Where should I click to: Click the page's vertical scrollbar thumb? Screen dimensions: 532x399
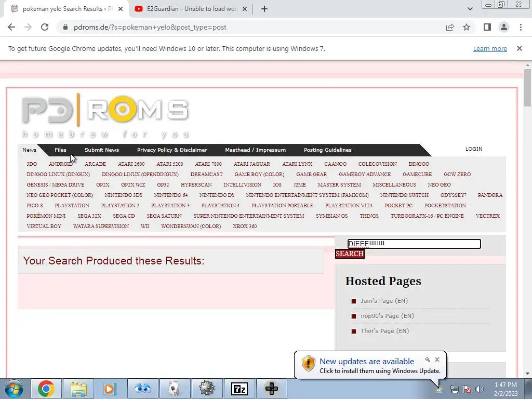point(527,87)
